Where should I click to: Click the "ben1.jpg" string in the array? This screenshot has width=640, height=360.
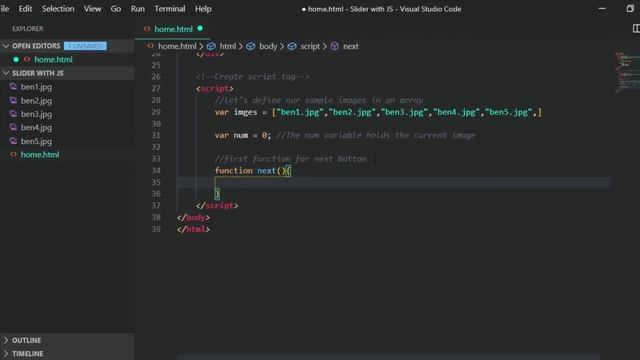pos(300,112)
